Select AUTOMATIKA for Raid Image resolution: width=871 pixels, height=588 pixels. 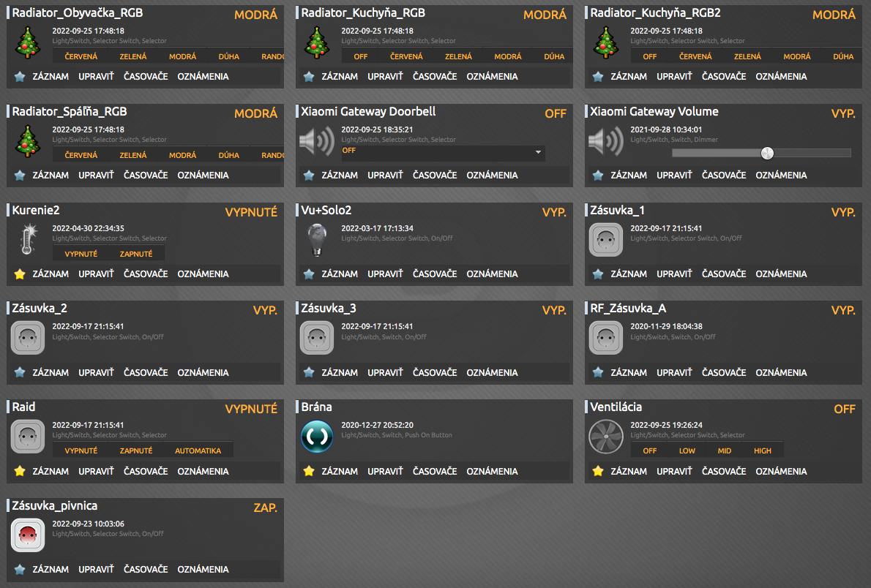pyautogui.click(x=198, y=451)
